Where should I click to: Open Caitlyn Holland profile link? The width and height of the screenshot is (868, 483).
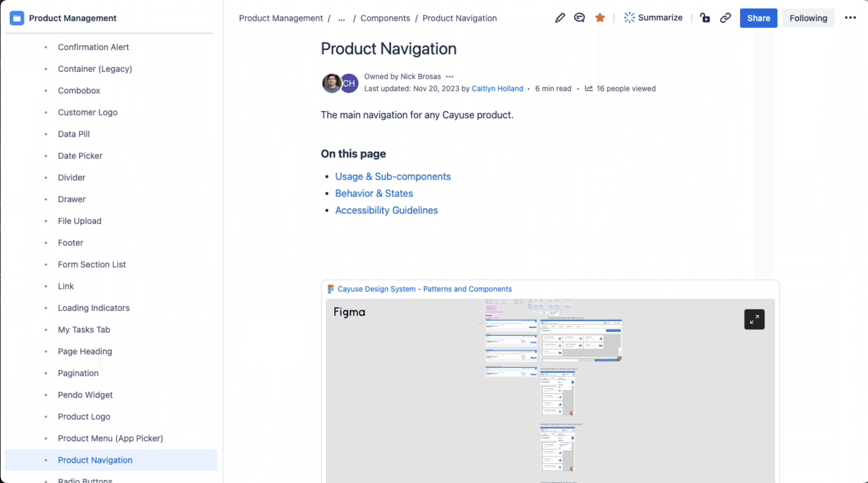[x=497, y=89]
